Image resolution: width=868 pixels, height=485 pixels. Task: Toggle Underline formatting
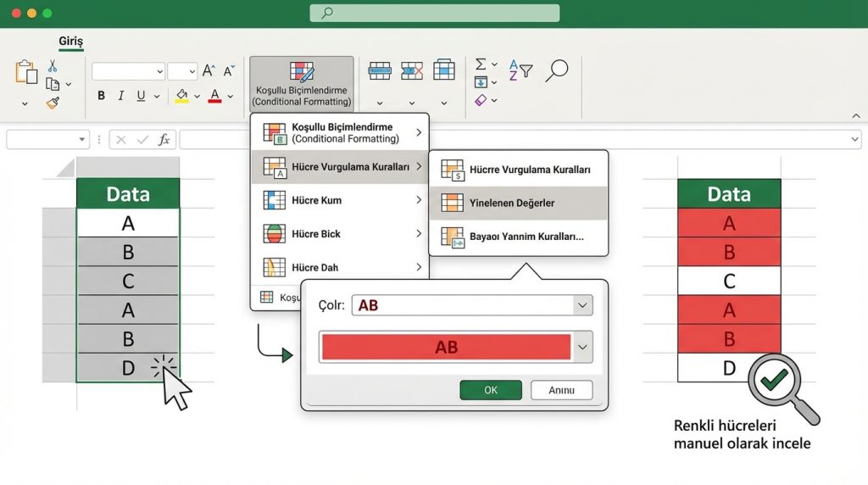141,96
